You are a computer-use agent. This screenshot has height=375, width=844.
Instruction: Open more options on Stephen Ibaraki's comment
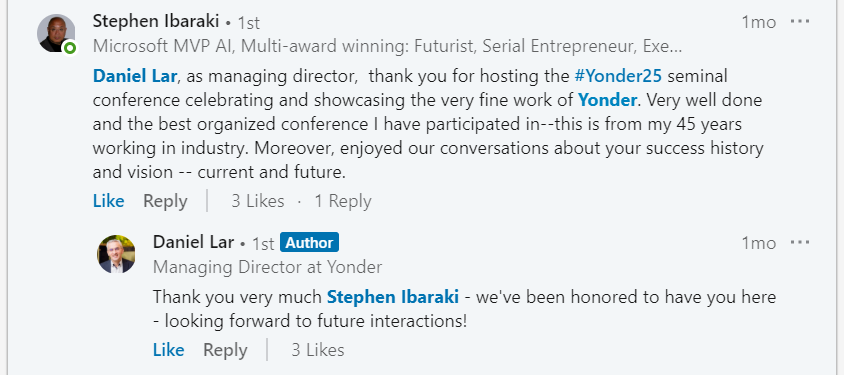point(800,22)
